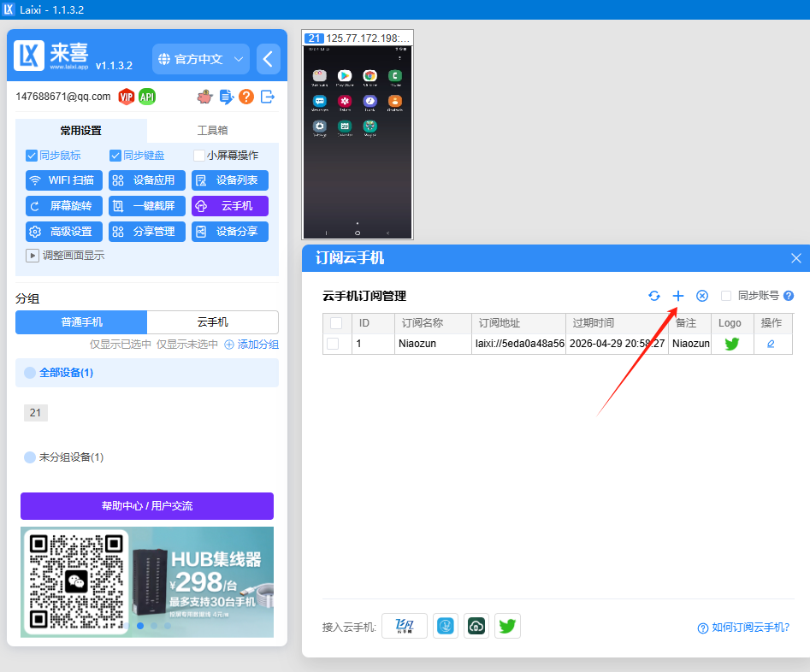Viewport: 810px width, 672px height.
Task: Click the plus icon to add subscription
Action: click(x=677, y=296)
